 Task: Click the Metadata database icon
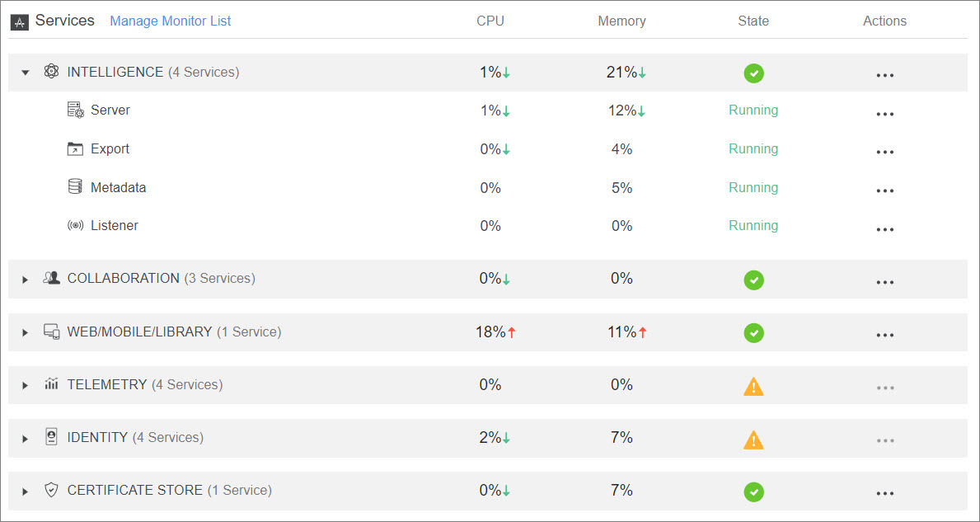(75, 187)
